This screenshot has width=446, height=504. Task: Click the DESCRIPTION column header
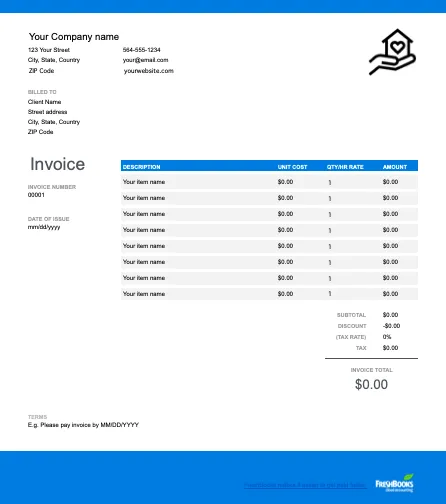(141, 167)
